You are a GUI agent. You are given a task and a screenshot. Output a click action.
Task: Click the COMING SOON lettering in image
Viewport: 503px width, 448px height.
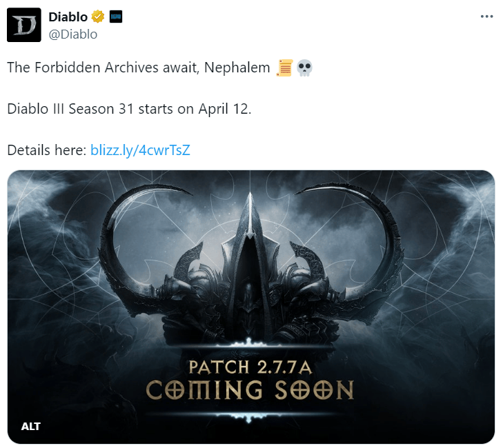250,390
